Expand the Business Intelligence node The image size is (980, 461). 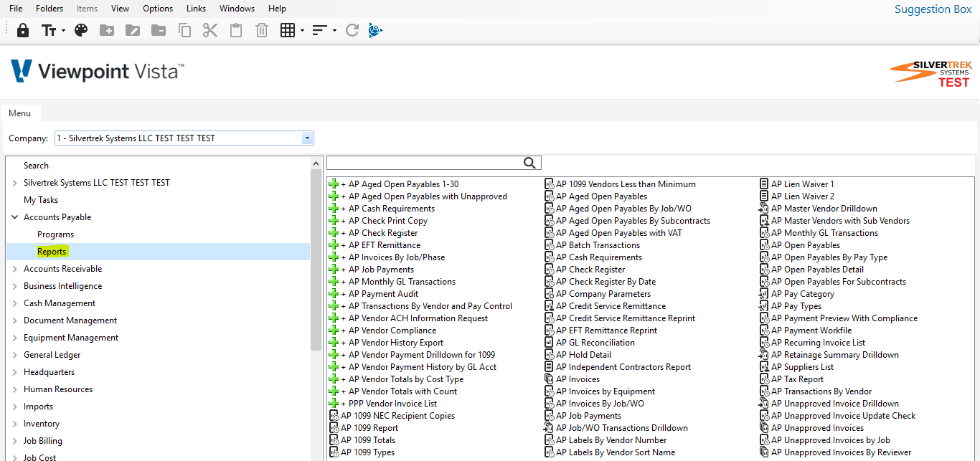pyautogui.click(x=15, y=286)
